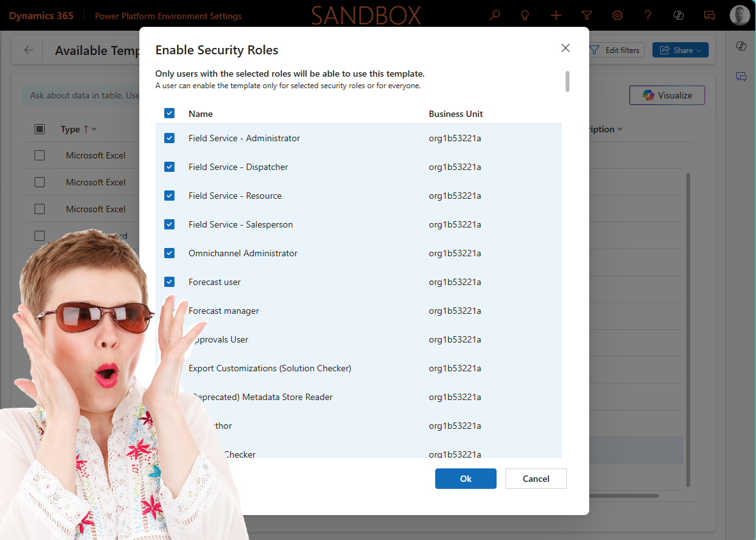Image resolution: width=756 pixels, height=540 pixels.
Task: Expand the Share button dropdown
Action: (x=699, y=50)
